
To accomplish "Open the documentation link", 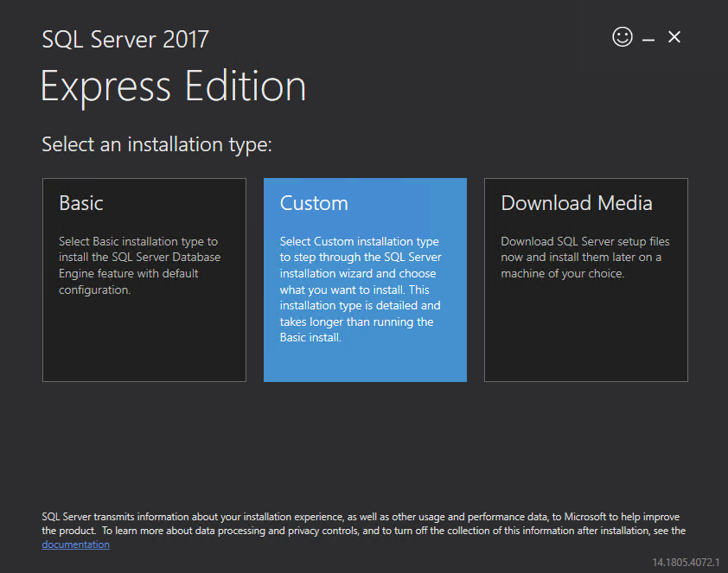I will coord(76,544).
